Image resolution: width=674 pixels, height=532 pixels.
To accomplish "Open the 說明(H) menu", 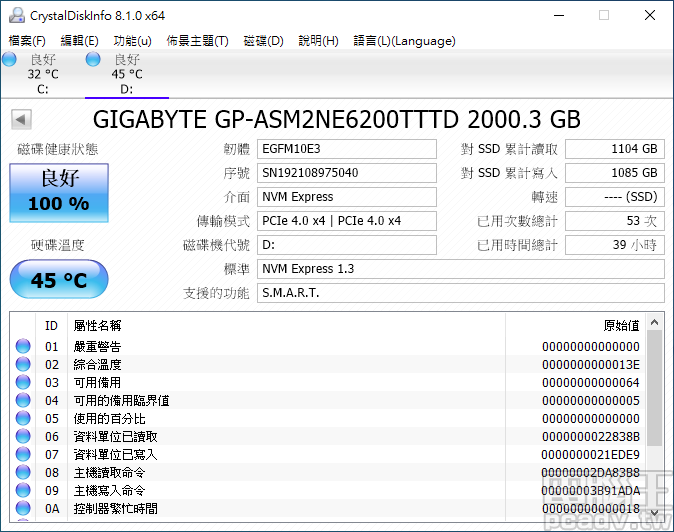I will [x=318, y=41].
